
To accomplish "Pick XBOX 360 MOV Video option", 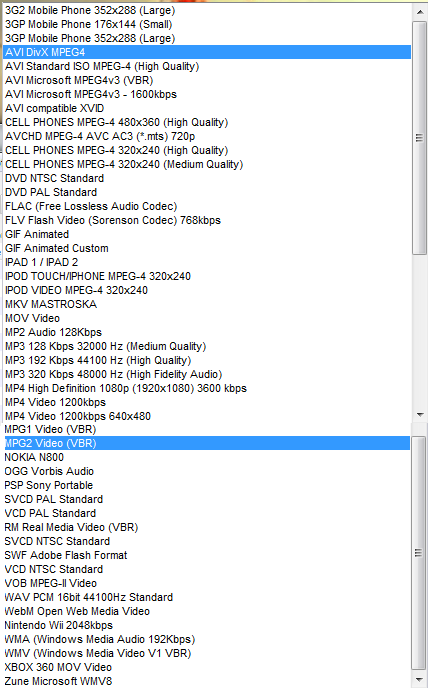I will 207,667.
